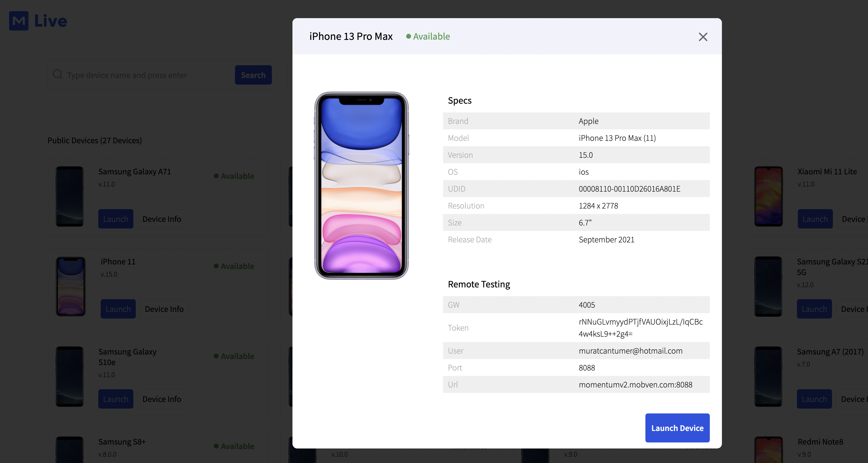Viewport: 868px width, 463px height.
Task: Open Device Info for Samsung Galaxy A71
Action: pos(162,219)
